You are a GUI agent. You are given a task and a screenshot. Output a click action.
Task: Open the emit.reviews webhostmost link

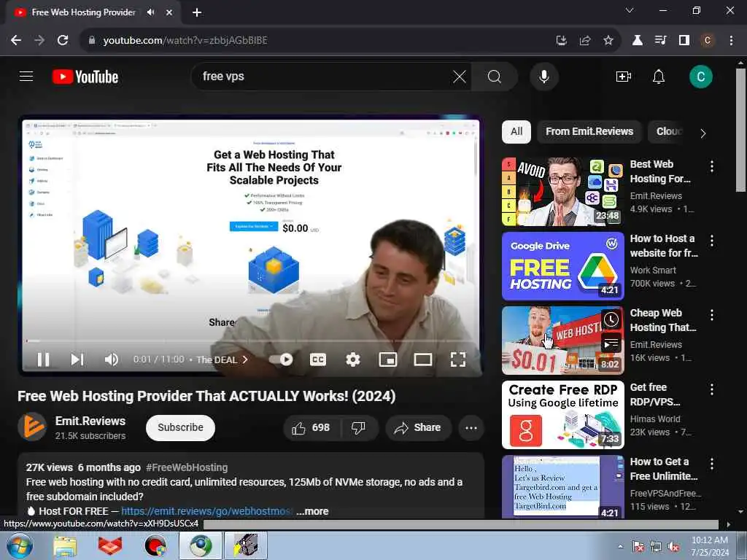coord(206,511)
